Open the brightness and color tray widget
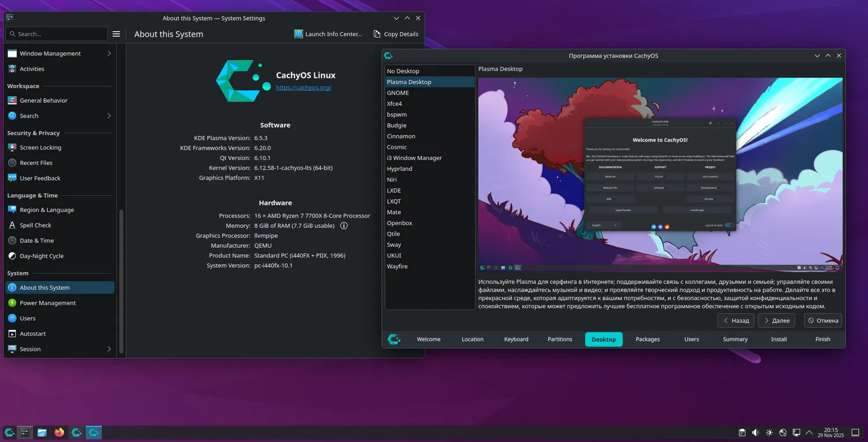 click(769, 433)
